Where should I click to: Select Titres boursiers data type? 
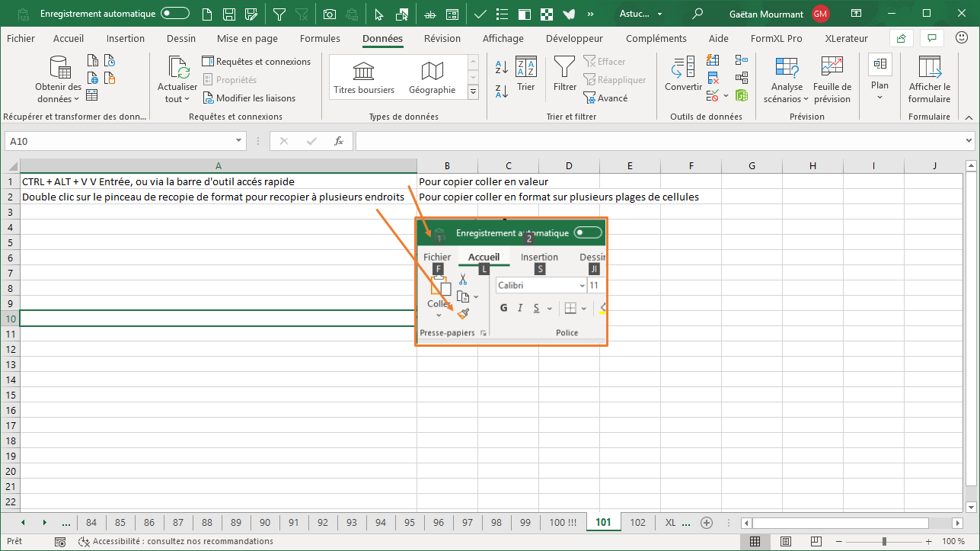[364, 78]
